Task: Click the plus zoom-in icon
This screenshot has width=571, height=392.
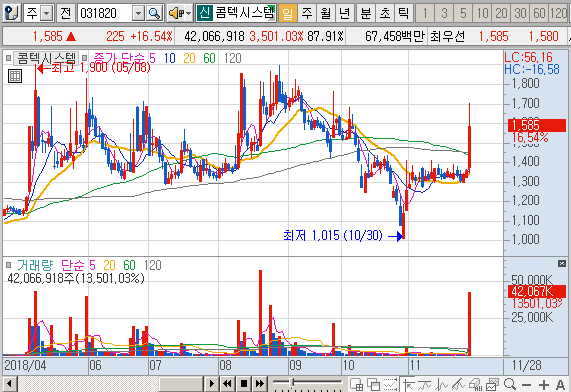Action: pos(544,385)
